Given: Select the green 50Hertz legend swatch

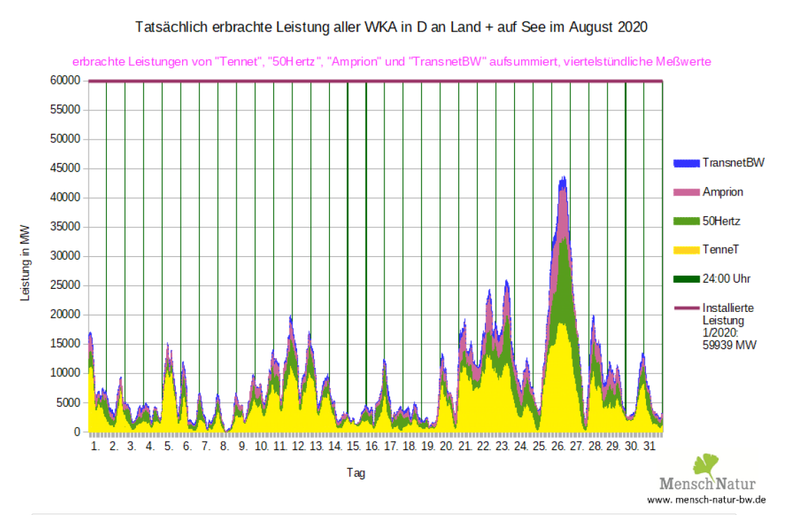Looking at the screenshot, I should click(x=686, y=221).
